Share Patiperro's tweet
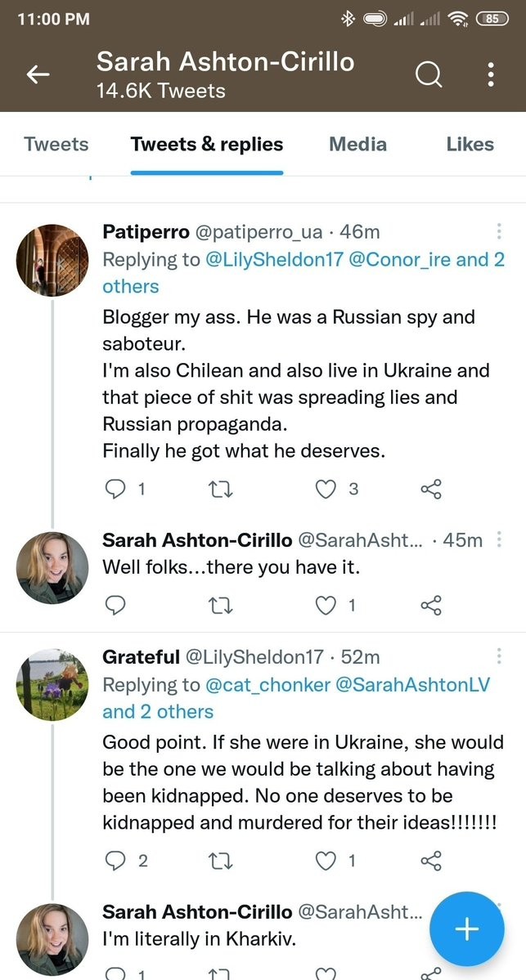 (431, 490)
